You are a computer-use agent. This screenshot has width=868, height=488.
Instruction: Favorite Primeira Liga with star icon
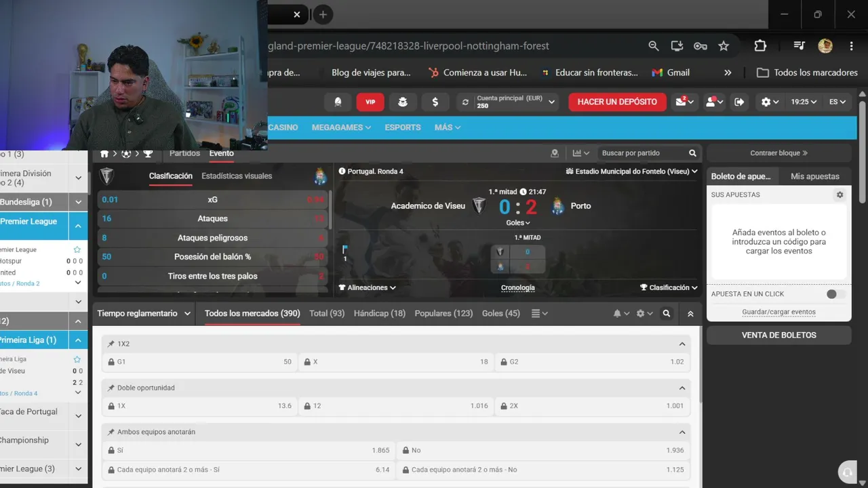(77, 359)
